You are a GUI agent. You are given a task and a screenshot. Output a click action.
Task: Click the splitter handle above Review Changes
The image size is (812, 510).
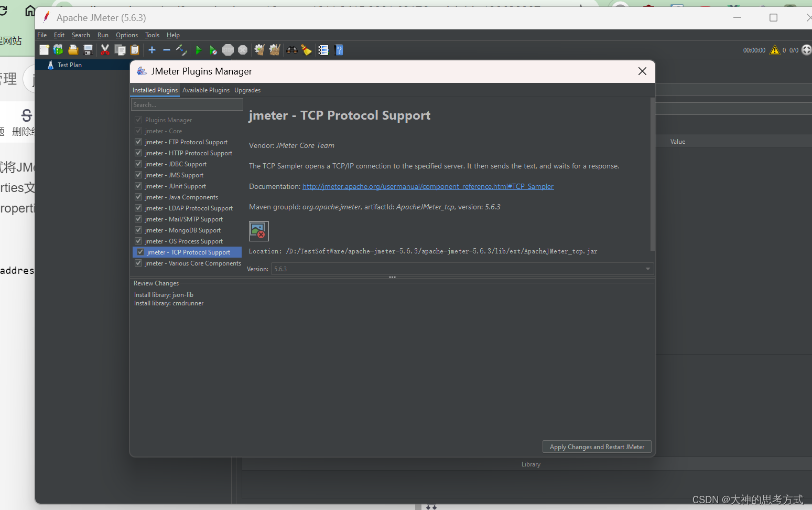[x=392, y=277]
